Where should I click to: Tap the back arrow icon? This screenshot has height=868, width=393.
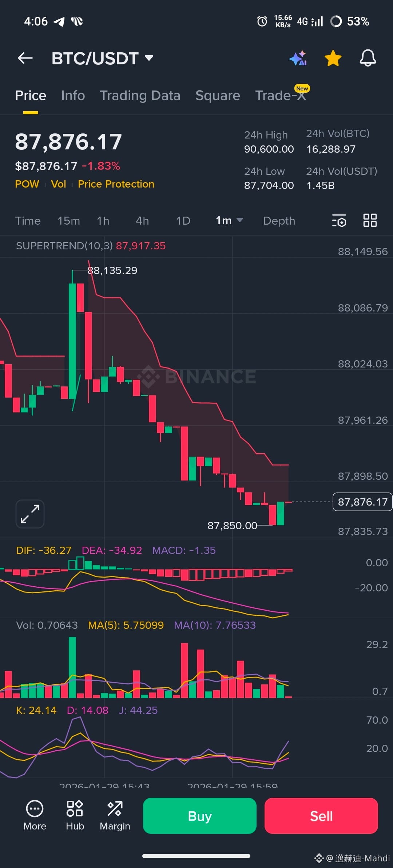click(x=25, y=58)
